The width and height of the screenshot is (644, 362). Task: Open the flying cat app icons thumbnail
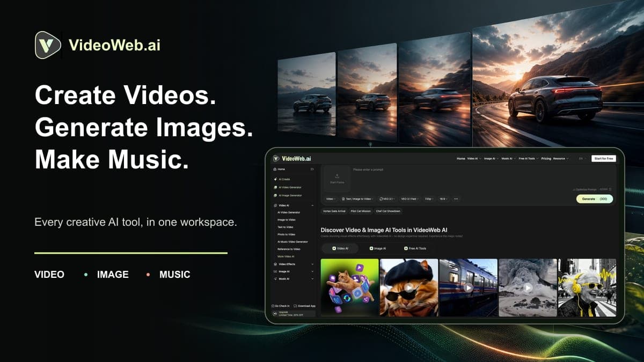(x=350, y=287)
